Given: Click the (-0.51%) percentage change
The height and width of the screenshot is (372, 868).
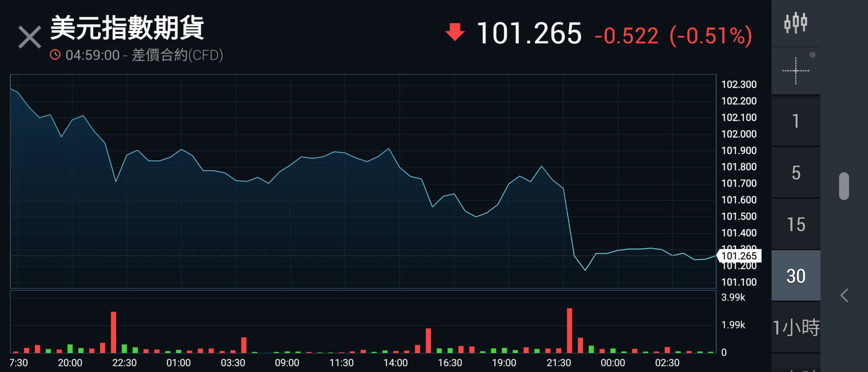Looking at the screenshot, I should point(711,36).
